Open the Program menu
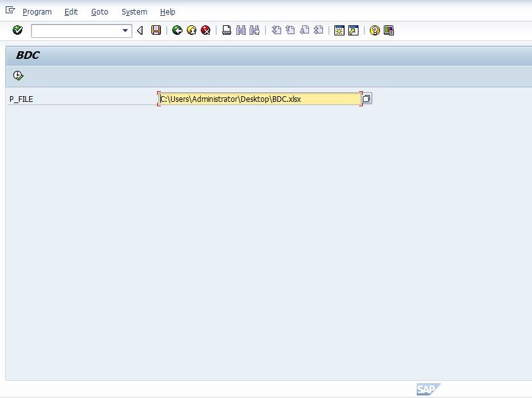 pyautogui.click(x=37, y=11)
